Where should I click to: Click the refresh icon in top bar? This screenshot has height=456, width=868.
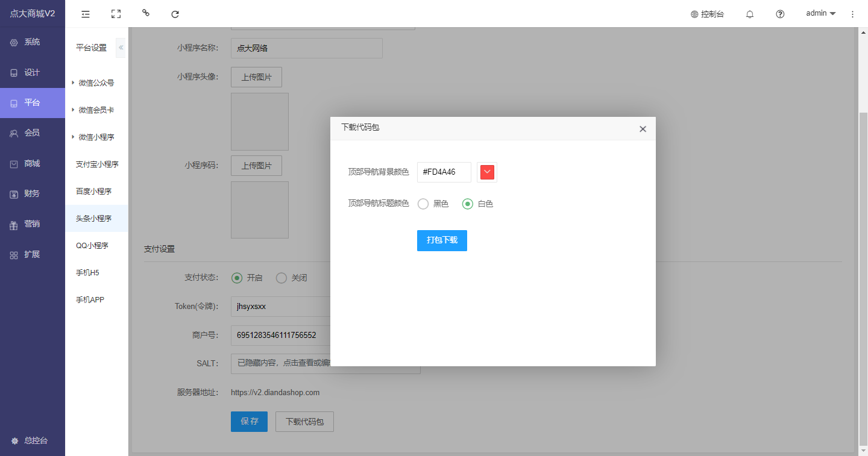click(175, 14)
